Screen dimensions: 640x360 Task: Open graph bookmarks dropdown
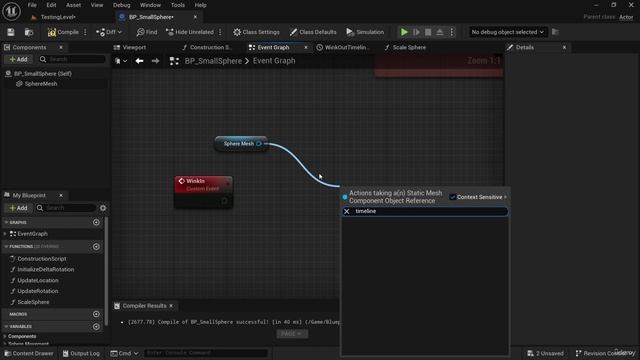[121, 61]
